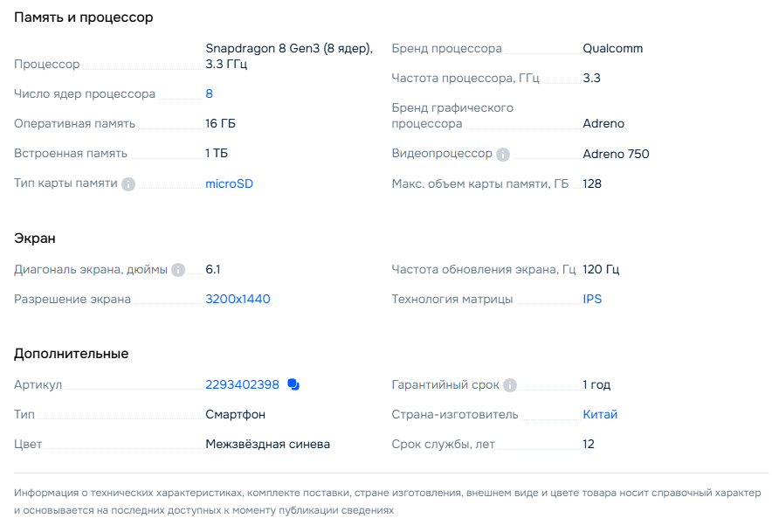The image size is (772, 532).
Task: Click the Китай country link
Action: pyautogui.click(x=600, y=414)
